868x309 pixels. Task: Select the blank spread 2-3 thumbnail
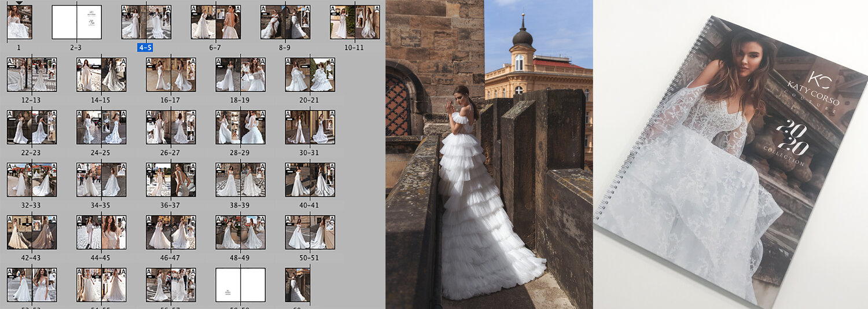76,23
